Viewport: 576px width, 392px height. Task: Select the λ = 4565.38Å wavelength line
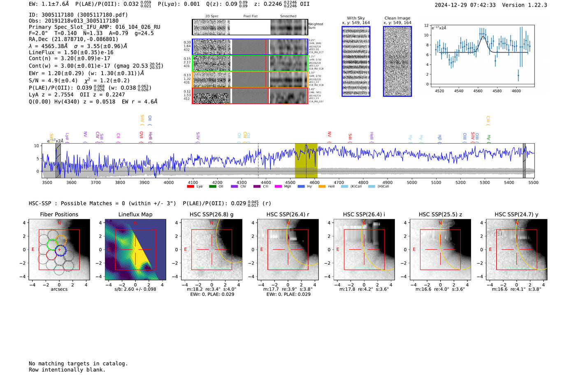tap(78, 46)
